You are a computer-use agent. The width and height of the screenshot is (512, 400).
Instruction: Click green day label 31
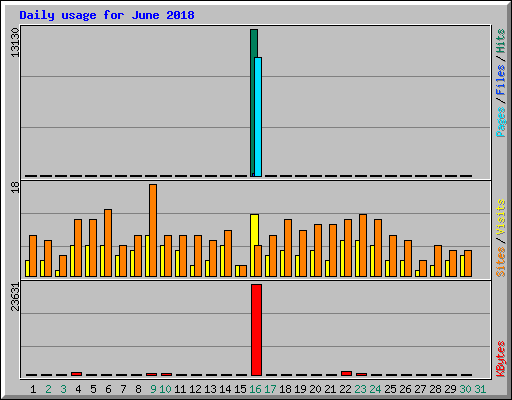(x=480, y=389)
